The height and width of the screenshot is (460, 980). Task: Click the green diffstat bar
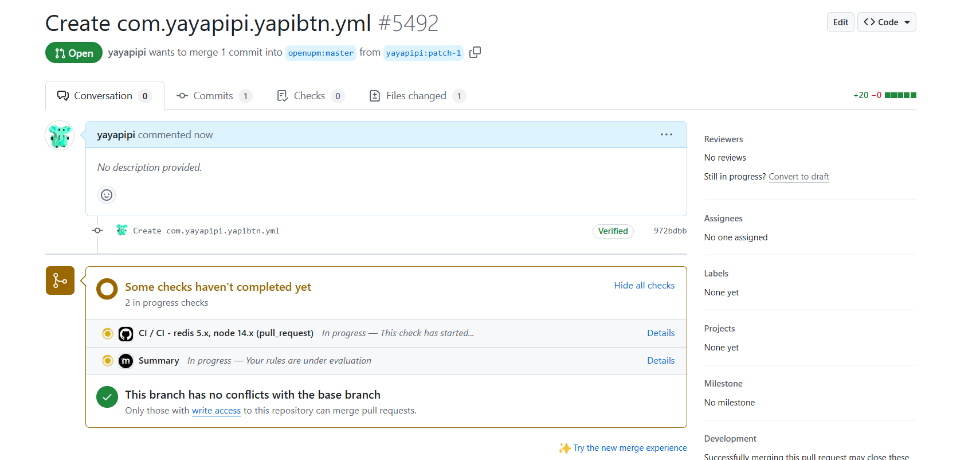(900, 95)
